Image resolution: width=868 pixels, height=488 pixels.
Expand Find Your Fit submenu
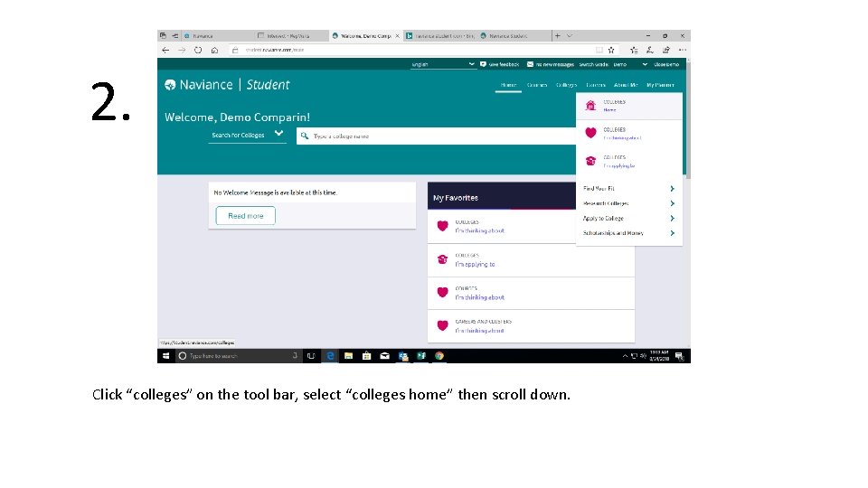coord(629,189)
